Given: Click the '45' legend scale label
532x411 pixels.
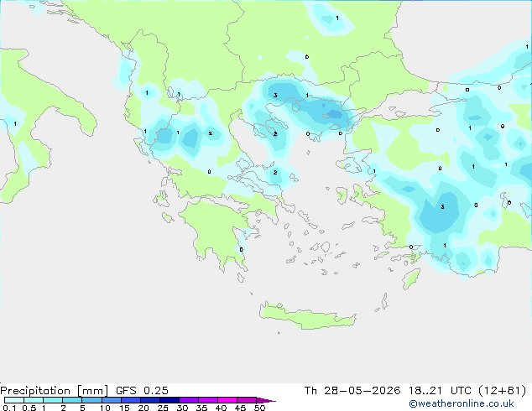Looking at the screenshot, I should [x=240, y=408].
